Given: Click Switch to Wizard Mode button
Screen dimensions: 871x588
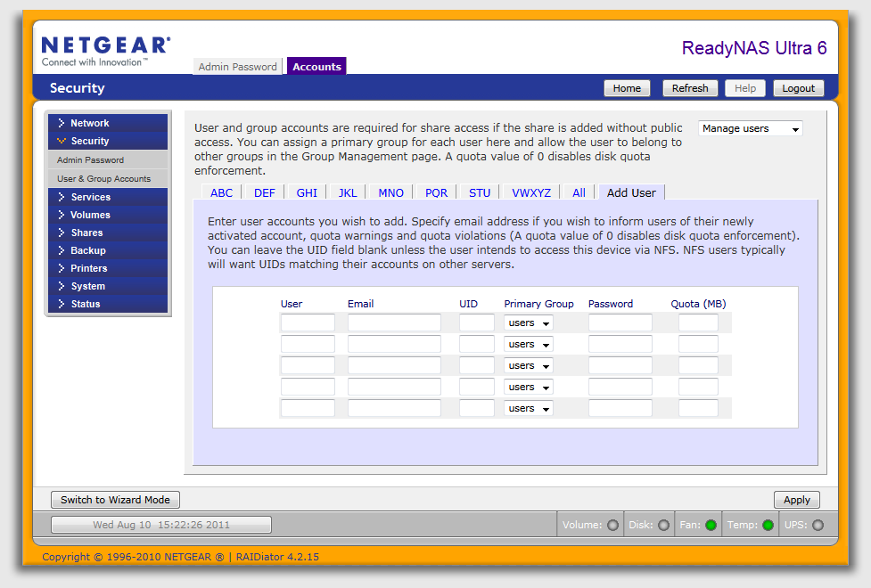Looking at the screenshot, I should (x=116, y=500).
